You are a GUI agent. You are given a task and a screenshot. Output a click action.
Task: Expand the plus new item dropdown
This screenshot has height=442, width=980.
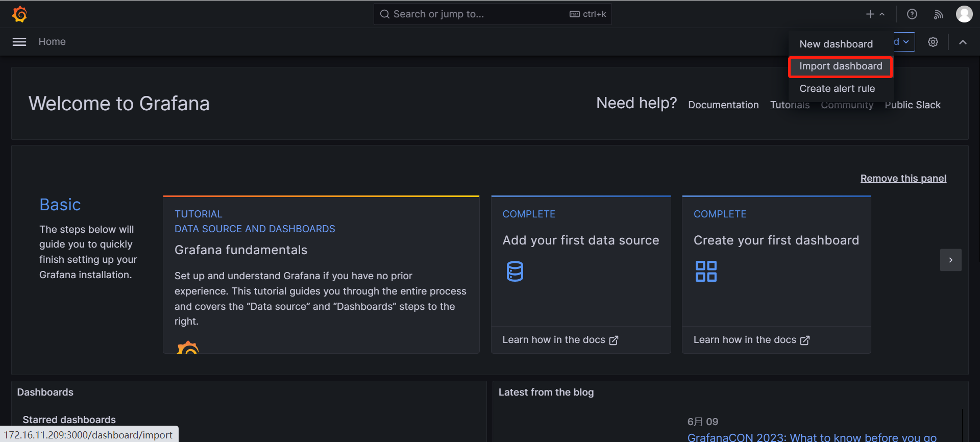coord(875,14)
